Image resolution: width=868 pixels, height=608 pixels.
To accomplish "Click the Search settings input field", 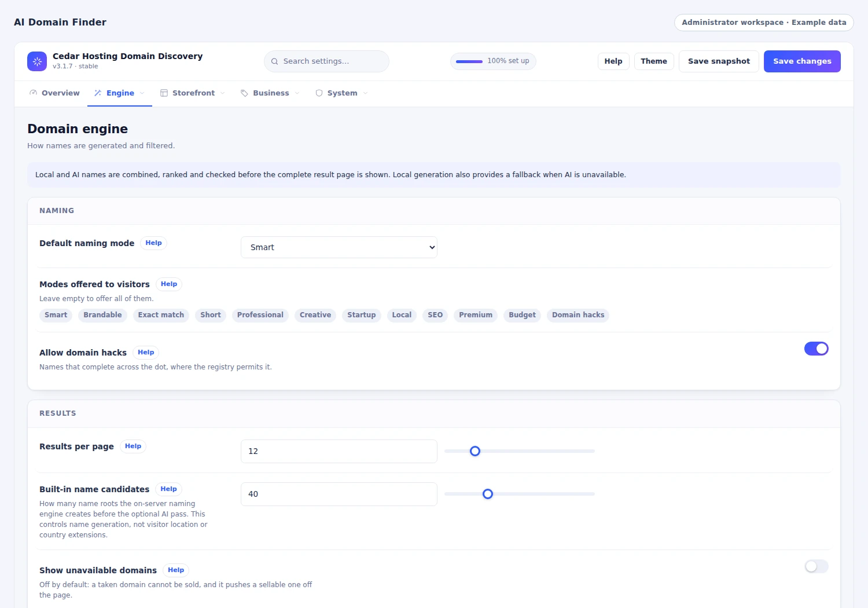I will pos(326,61).
